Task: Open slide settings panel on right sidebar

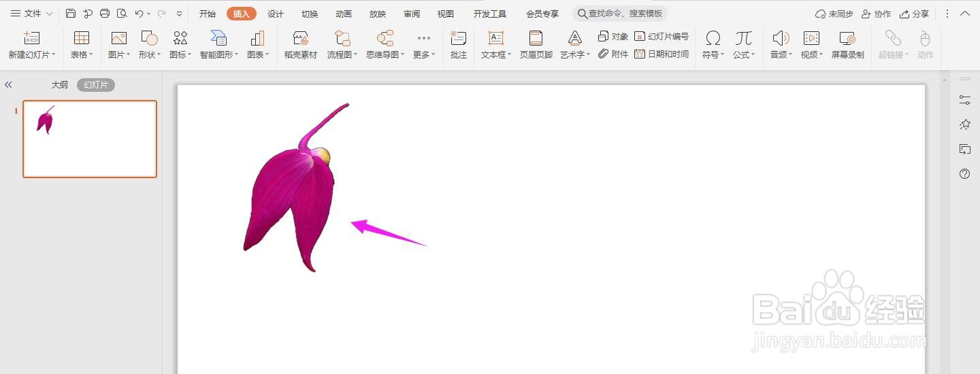Action: coord(965,100)
